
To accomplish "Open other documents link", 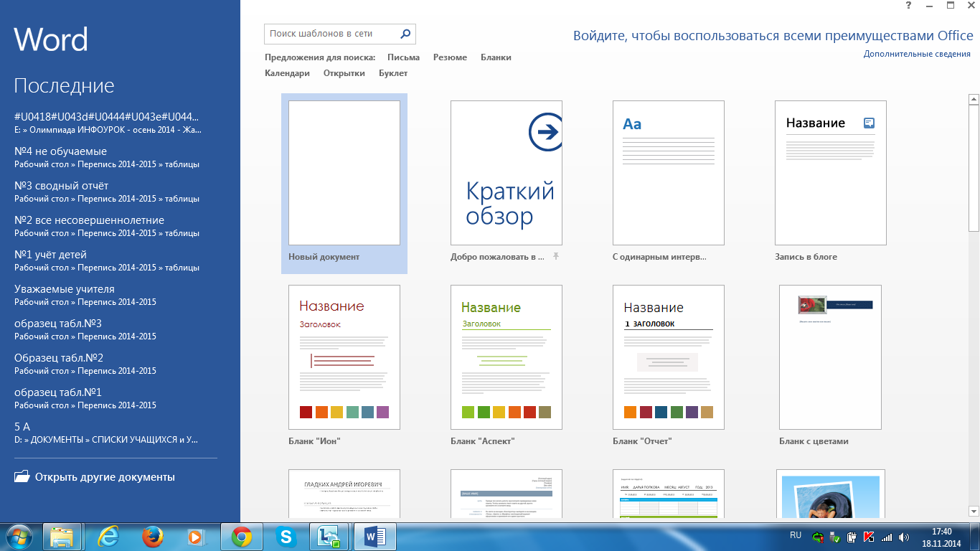I will [105, 477].
